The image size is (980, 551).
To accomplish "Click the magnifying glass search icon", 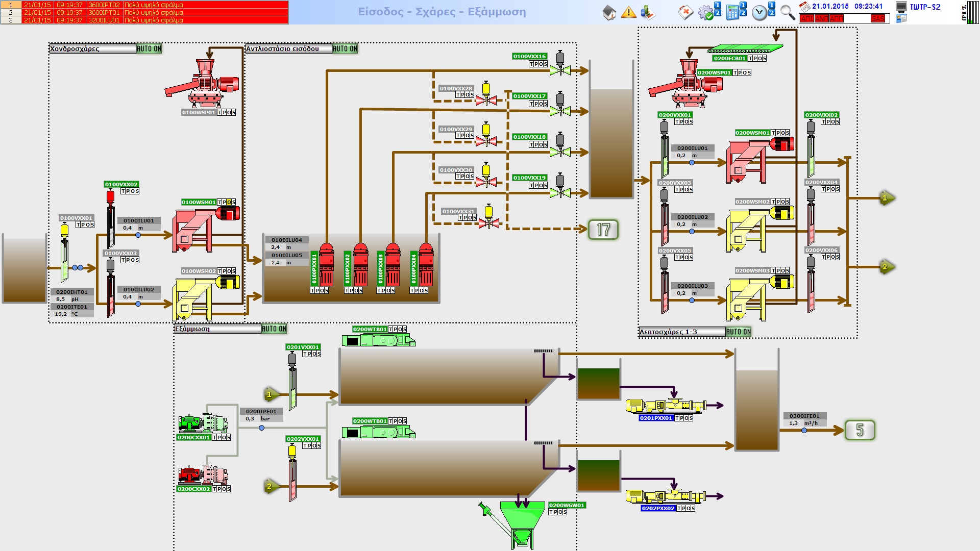I will click(x=788, y=12).
